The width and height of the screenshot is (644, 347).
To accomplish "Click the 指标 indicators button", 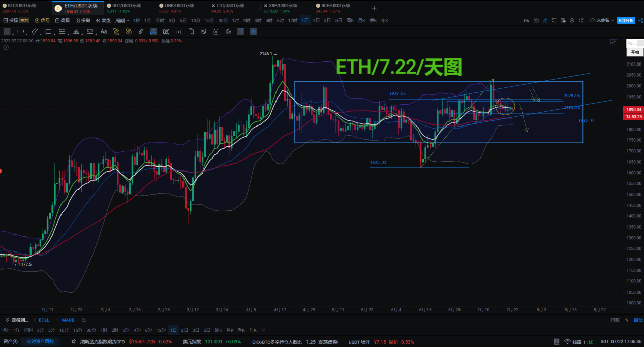I will click(x=10, y=20).
